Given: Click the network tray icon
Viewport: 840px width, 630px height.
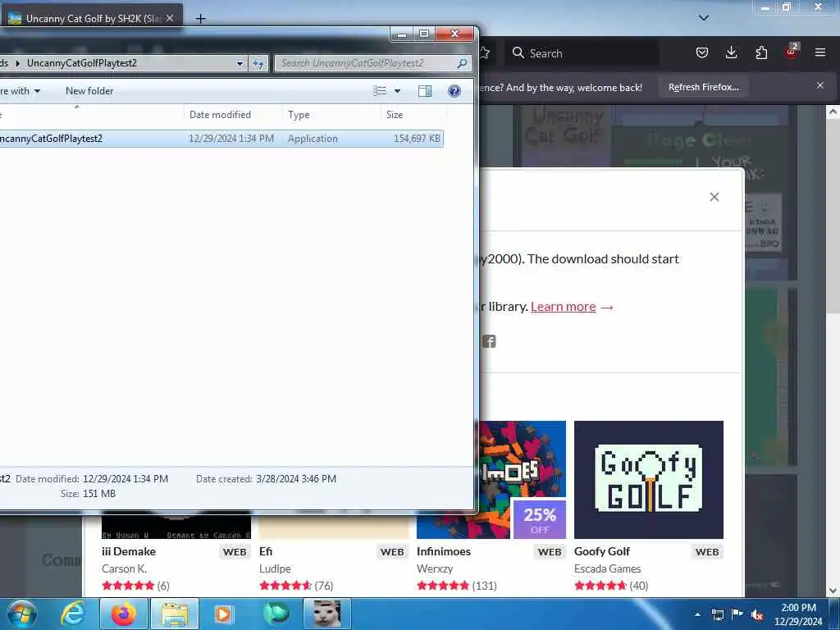Looking at the screenshot, I should pyautogui.click(x=717, y=614).
